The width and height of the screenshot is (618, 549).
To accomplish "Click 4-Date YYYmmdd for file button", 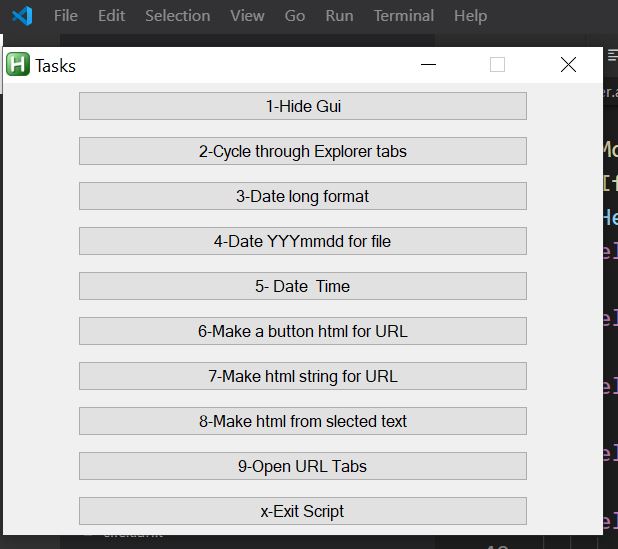I will tap(302, 241).
